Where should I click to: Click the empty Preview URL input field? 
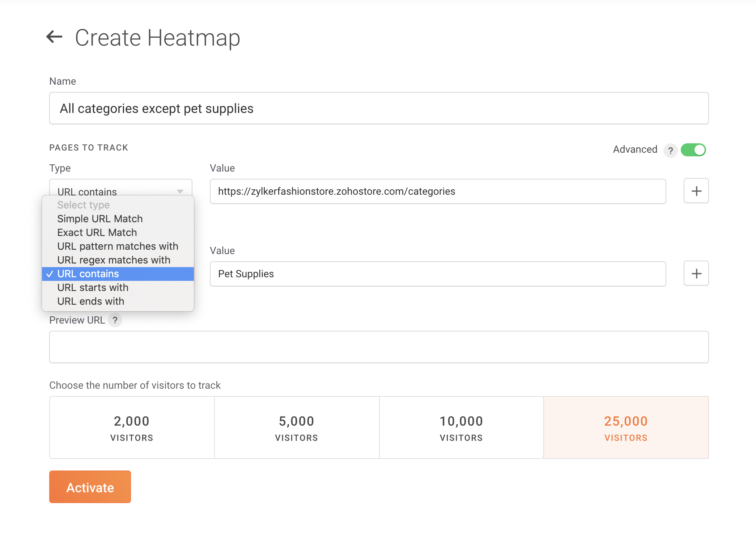378,347
